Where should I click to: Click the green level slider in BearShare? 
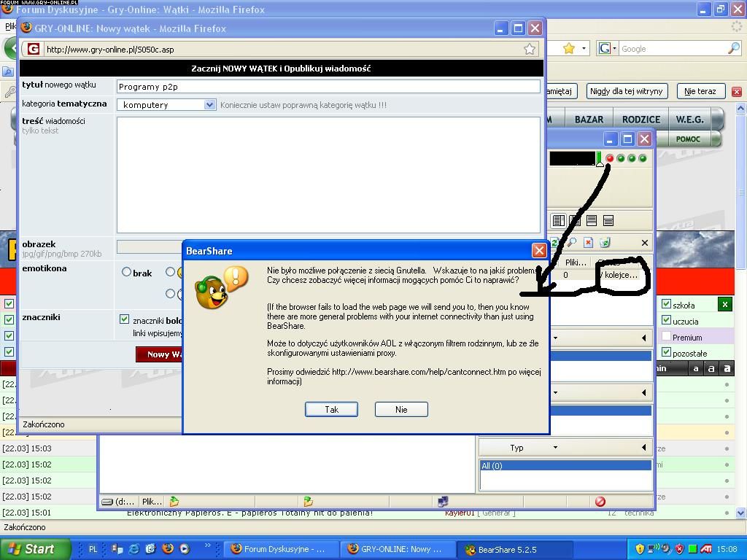pos(599,158)
